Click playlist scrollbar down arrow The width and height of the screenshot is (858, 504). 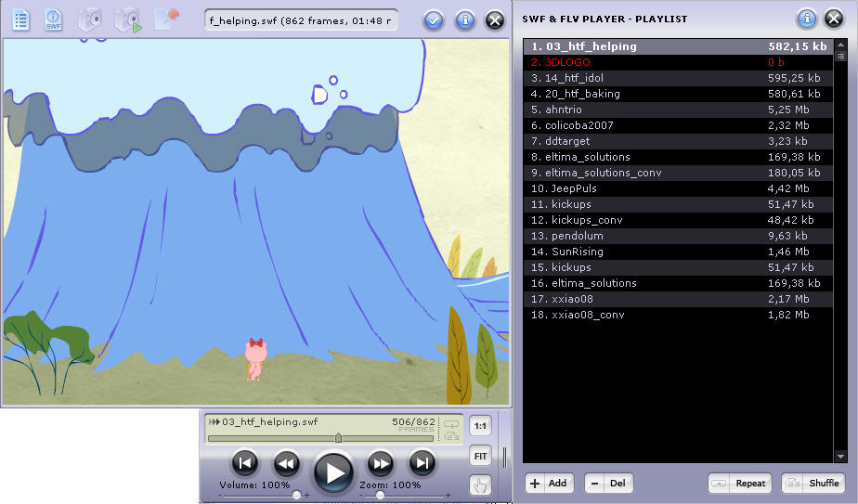pos(840,457)
